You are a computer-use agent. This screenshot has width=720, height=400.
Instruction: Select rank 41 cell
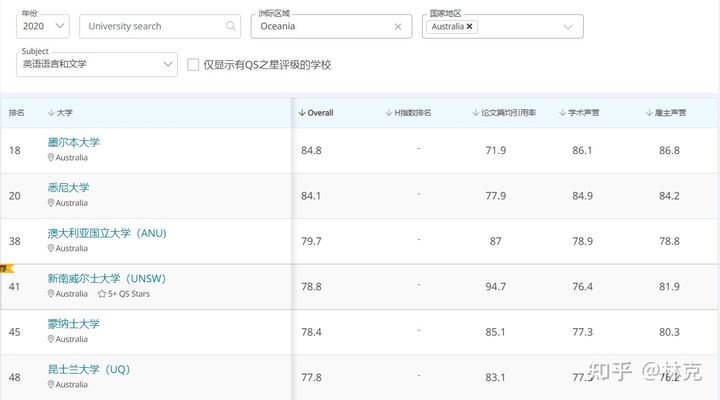pyautogui.click(x=15, y=287)
